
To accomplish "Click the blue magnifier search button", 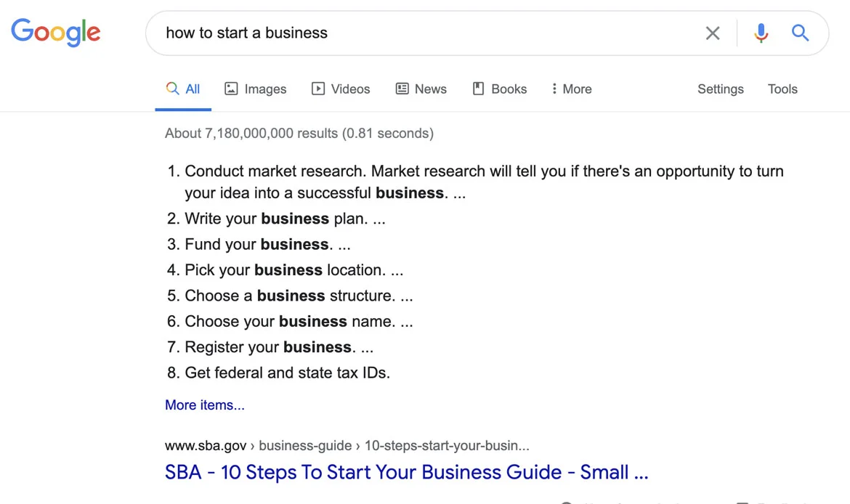I will pos(800,33).
